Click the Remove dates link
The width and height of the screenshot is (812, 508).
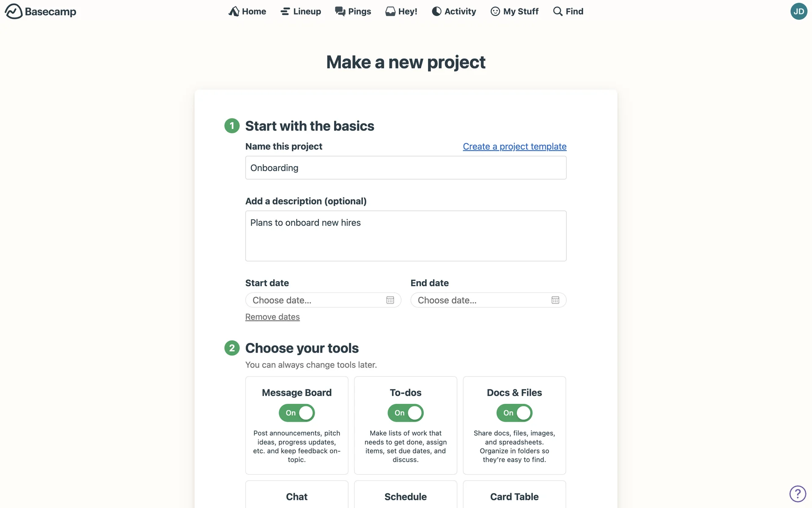click(x=272, y=317)
